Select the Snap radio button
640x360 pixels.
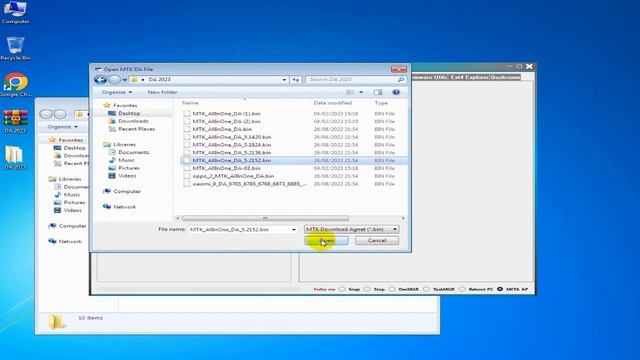(x=342, y=289)
